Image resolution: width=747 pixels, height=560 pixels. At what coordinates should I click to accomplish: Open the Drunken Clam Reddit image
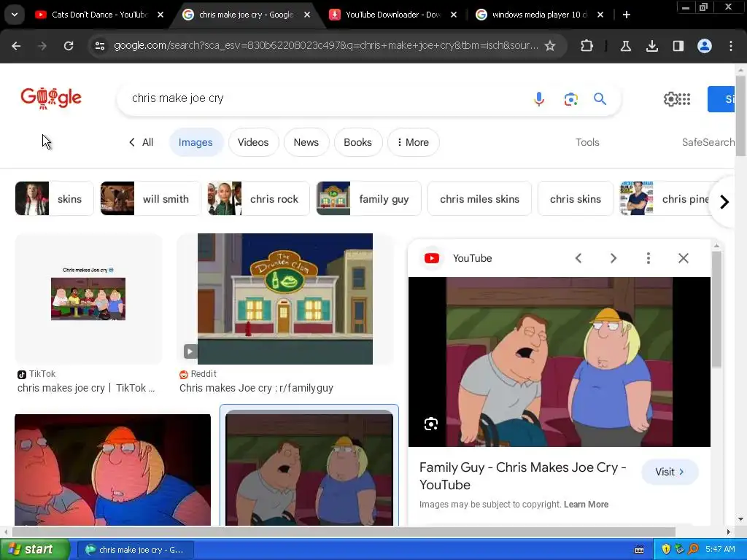285,298
